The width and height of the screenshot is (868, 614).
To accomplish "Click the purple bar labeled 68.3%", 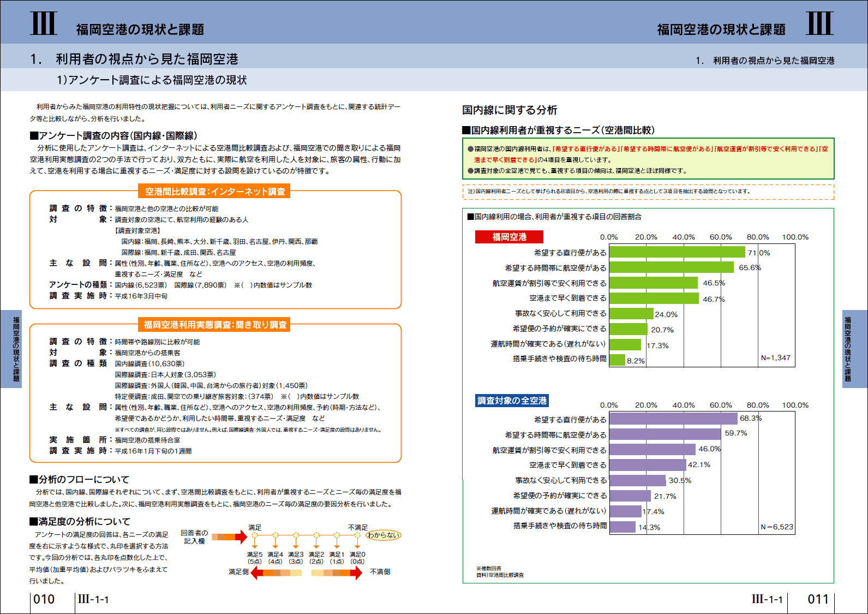I will (x=673, y=419).
